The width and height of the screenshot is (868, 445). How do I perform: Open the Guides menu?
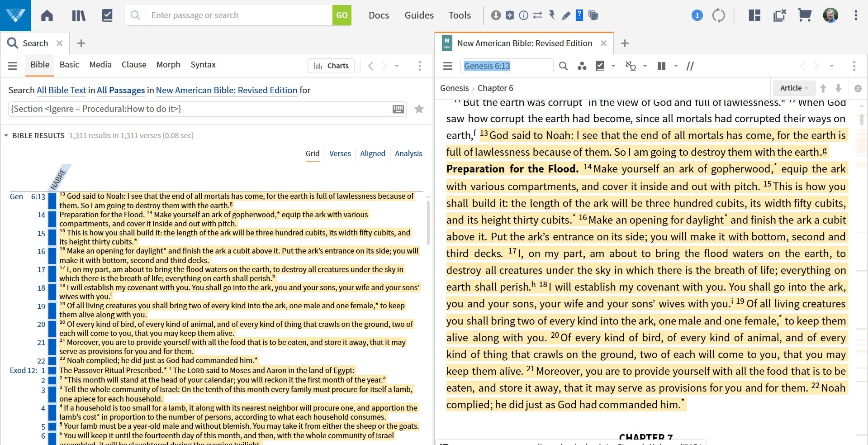click(x=419, y=15)
